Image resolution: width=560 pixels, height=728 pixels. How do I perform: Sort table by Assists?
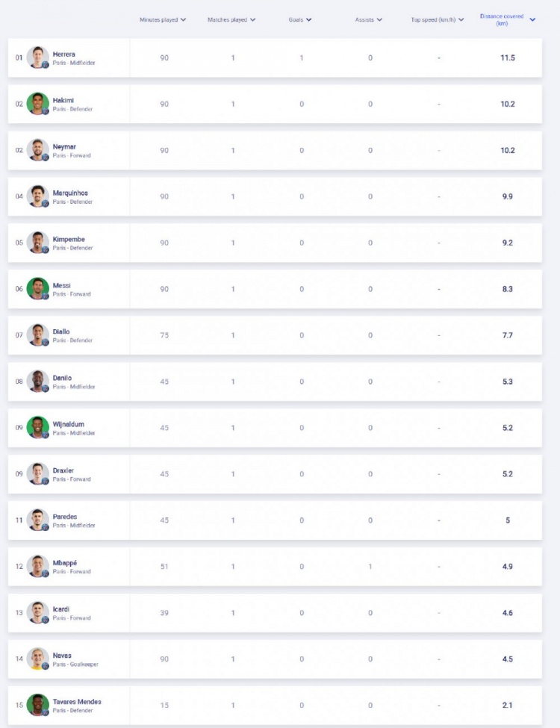(369, 19)
